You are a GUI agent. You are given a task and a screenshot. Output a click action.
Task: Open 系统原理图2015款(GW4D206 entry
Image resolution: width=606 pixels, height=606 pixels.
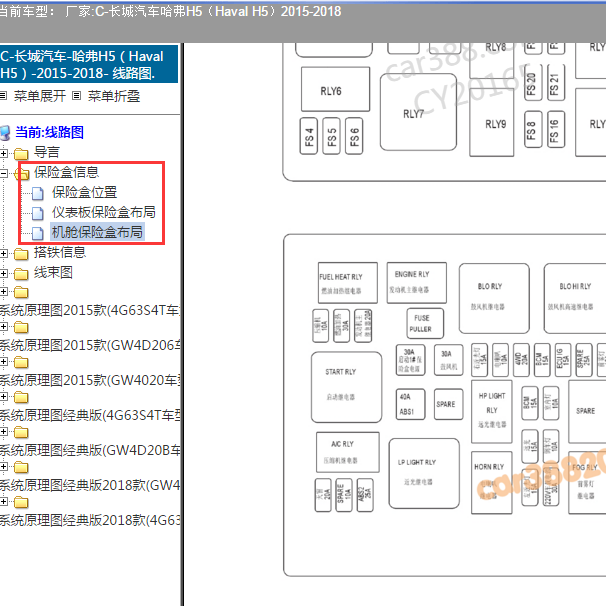90,345
